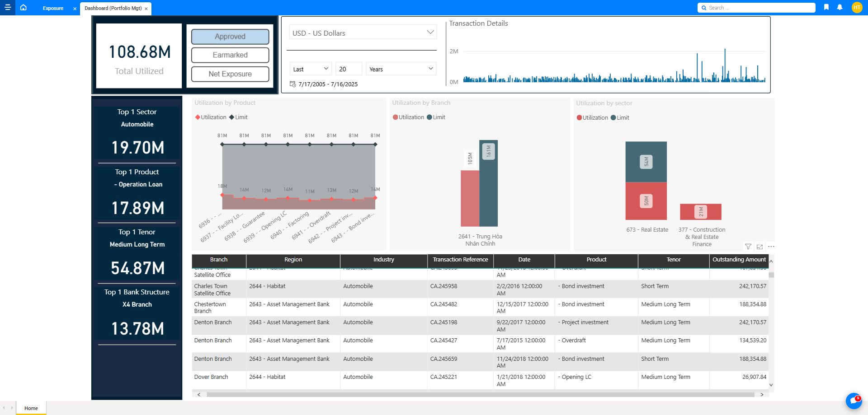Switch to the Exposure tab

(x=53, y=8)
